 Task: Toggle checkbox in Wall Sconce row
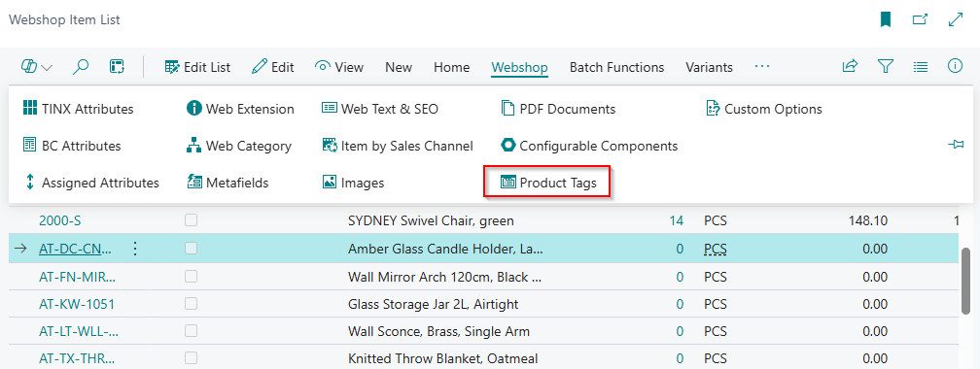[191, 331]
